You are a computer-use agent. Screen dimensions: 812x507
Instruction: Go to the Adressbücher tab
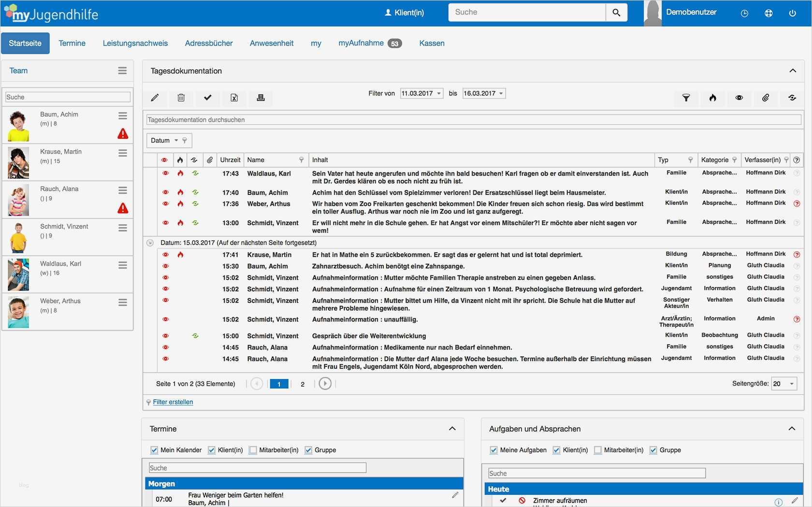(209, 43)
